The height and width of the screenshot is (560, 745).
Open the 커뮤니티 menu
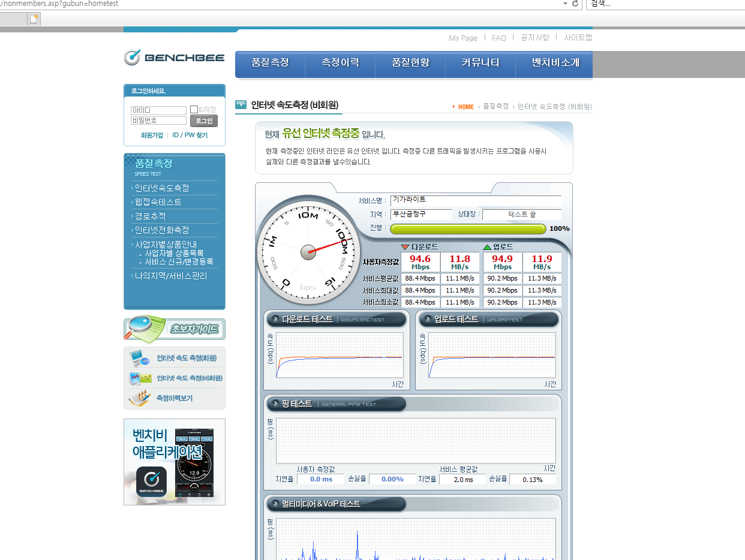[x=480, y=63]
